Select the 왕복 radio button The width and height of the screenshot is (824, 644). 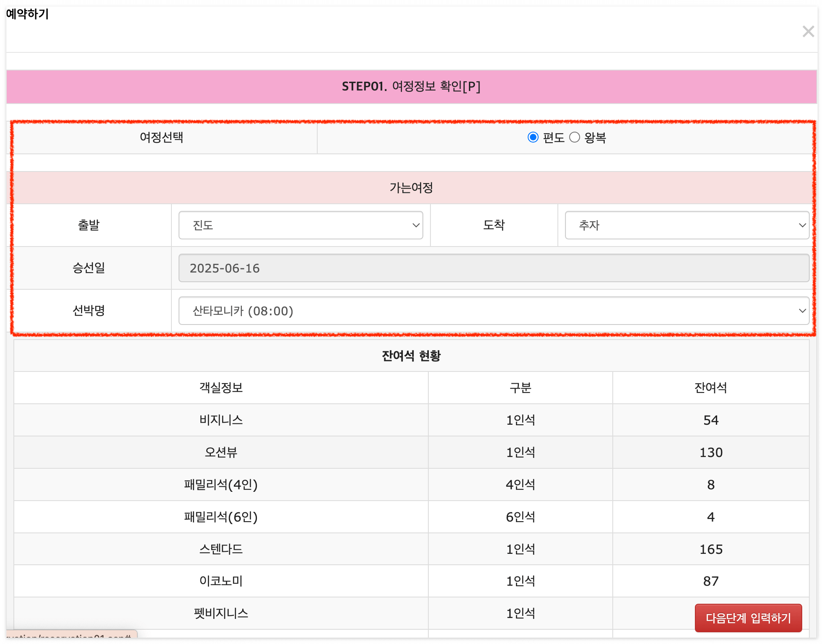point(574,138)
